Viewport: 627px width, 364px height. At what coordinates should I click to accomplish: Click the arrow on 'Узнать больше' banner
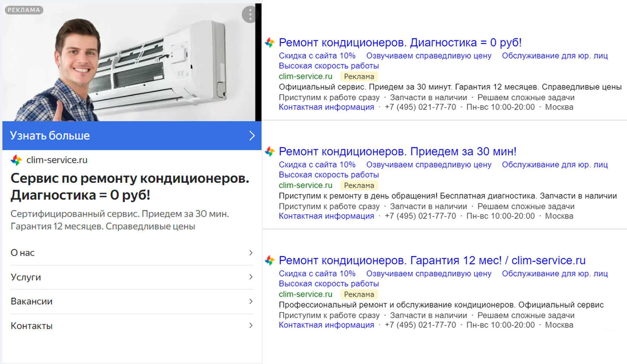(x=252, y=136)
